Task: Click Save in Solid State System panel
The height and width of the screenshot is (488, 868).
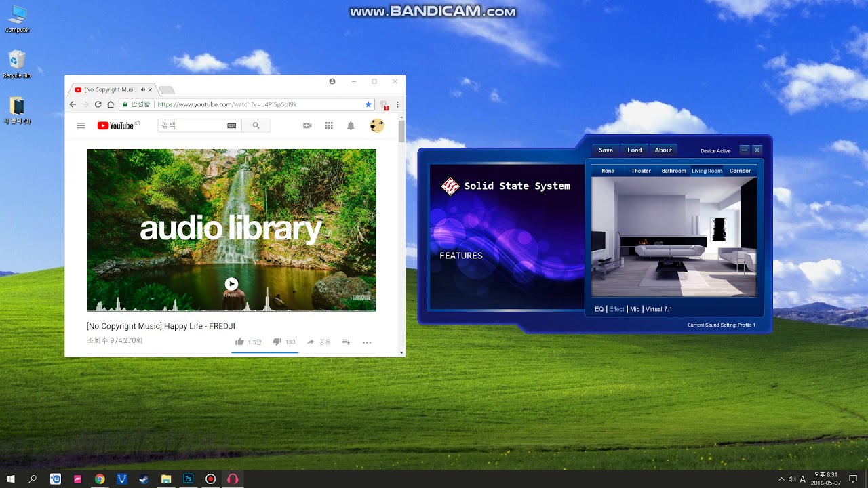Action: pos(606,150)
